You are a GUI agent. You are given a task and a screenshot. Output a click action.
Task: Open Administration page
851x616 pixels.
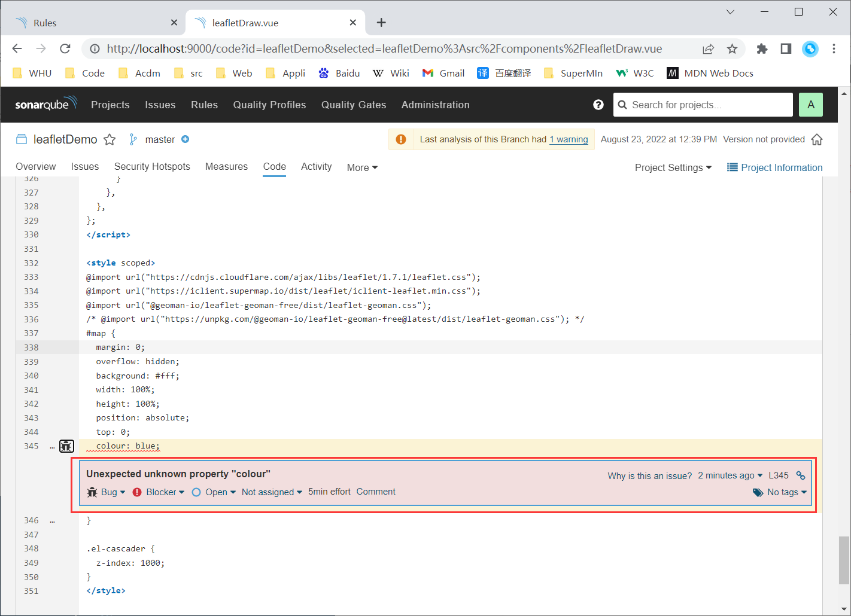click(x=436, y=105)
